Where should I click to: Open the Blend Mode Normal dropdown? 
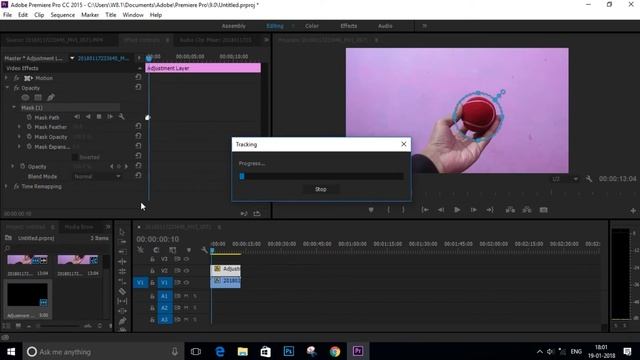(x=97, y=176)
